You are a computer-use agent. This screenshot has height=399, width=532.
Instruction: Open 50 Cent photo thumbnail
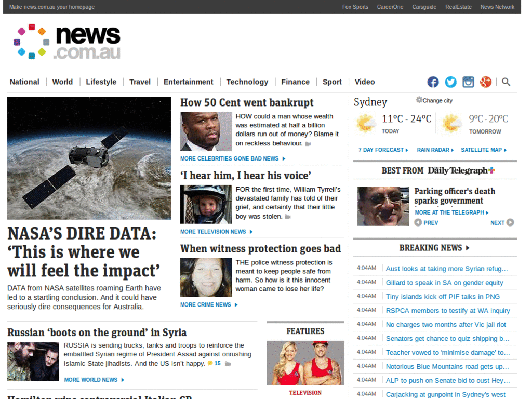[206, 131]
